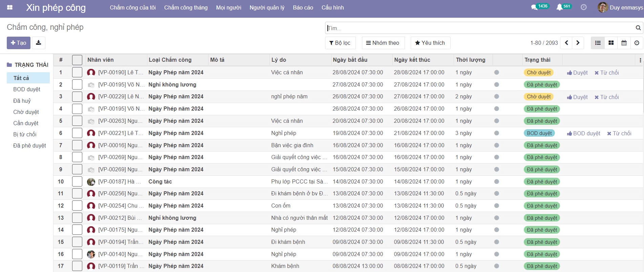Click Duyệt to approve row 1

(577, 73)
